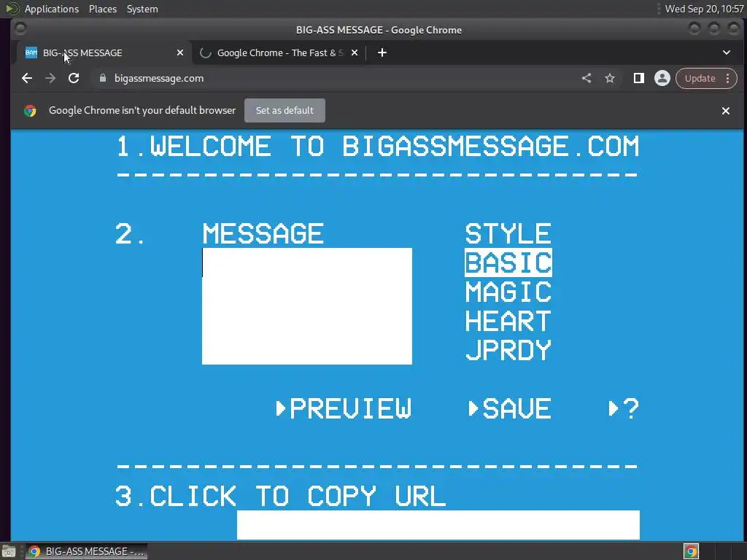Open the System menu
This screenshot has width=747, height=560.
[x=142, y=9]
